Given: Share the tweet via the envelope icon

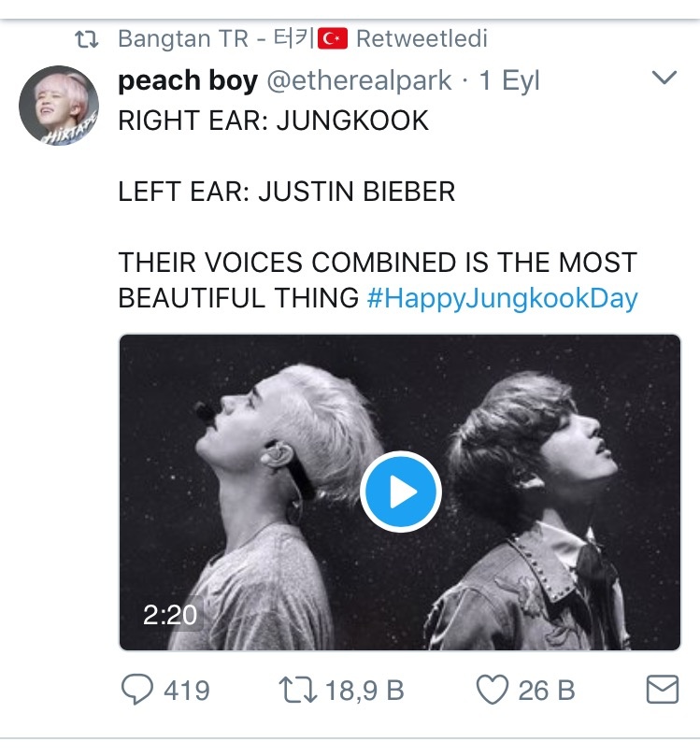Looking at the screenshot, I should (662, 691).
